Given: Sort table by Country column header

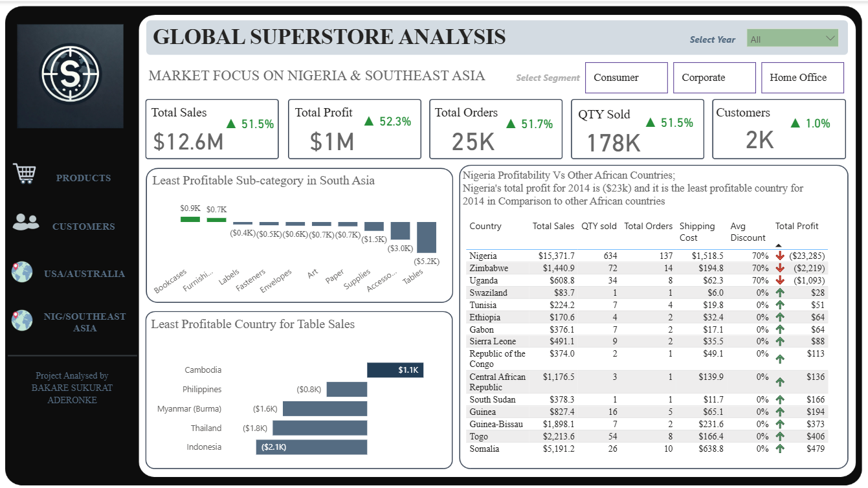Looking at the screenshot, I should tap(485, 226).
